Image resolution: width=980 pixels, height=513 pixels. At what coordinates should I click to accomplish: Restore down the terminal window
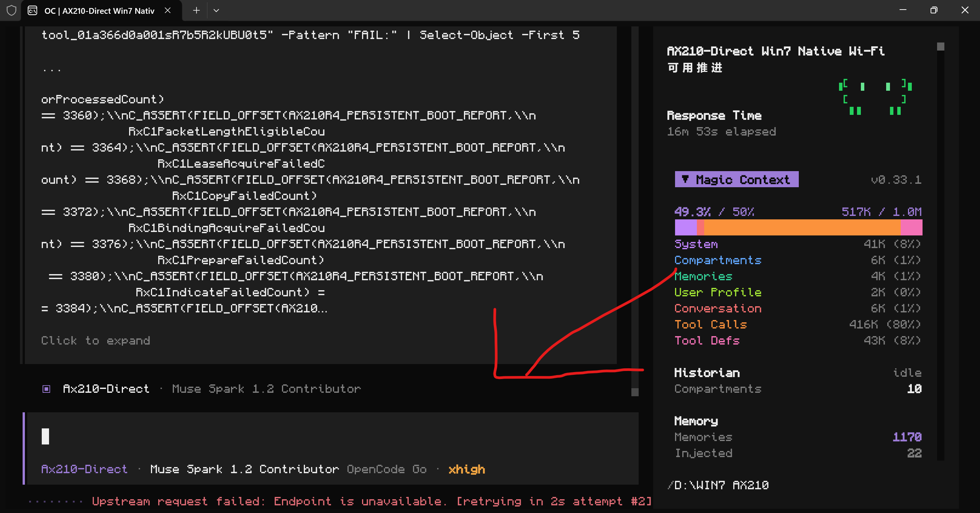(x=934, y=10)
